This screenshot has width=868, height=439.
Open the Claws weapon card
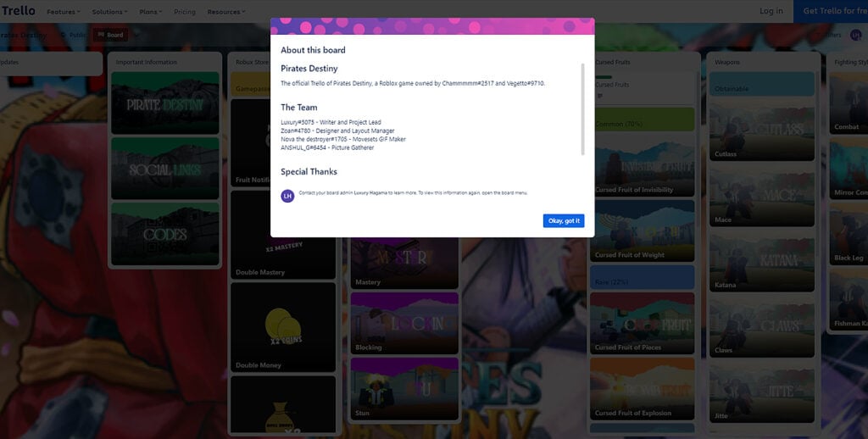[762, 326]
